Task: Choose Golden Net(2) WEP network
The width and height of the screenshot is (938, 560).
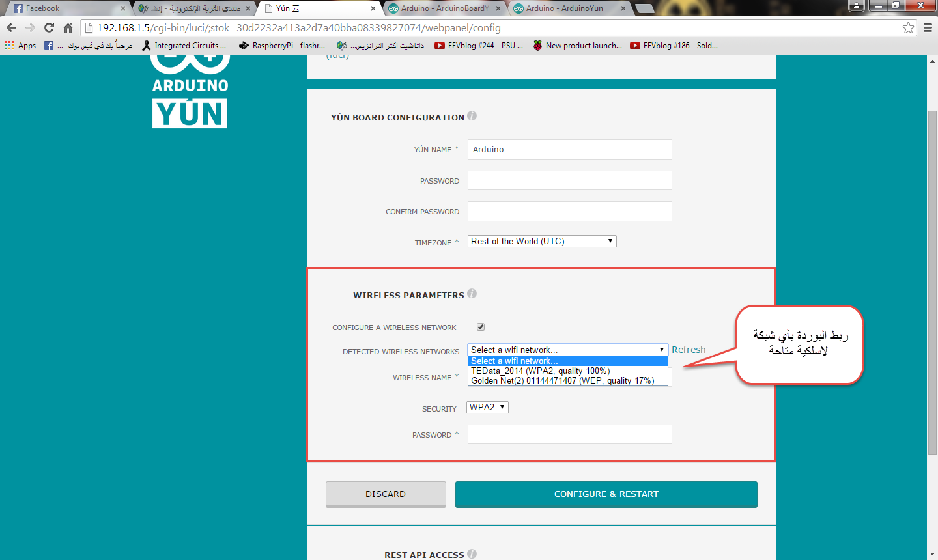Action: click(x=568, y=381)
